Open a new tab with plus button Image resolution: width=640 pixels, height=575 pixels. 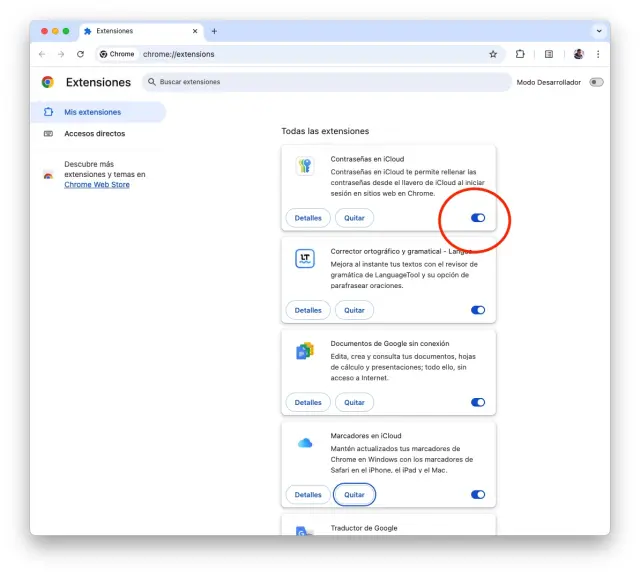click(214, 31)
